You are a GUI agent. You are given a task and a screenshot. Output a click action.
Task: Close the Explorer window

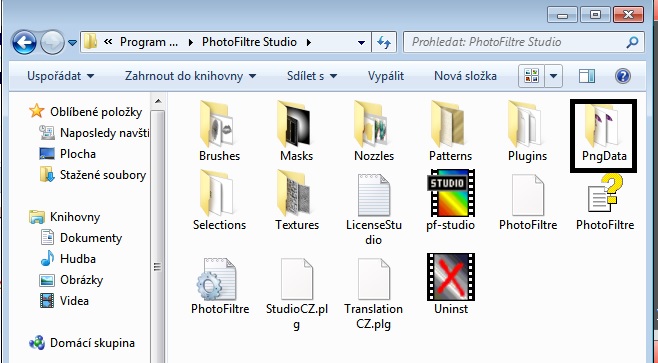click(x=628, y=15)
